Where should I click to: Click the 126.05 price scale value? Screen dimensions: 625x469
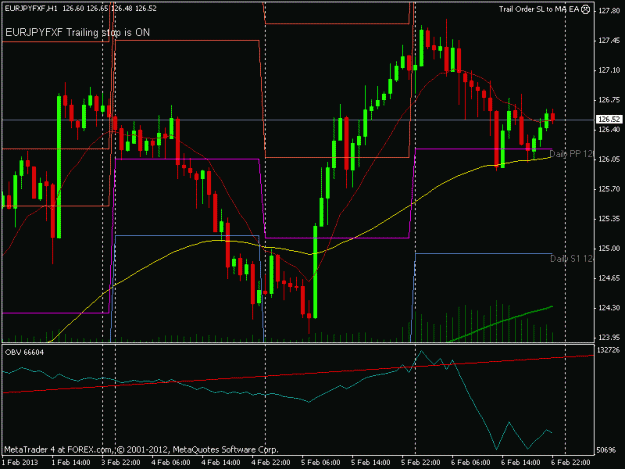609,159
